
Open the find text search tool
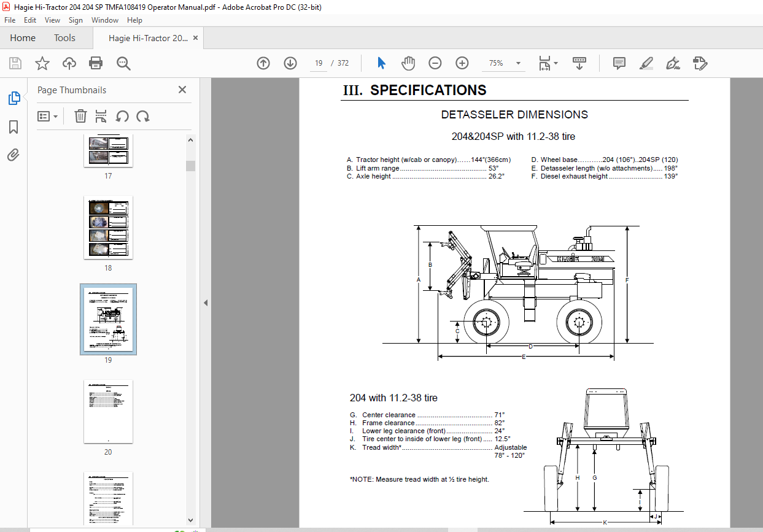[x=123, y=63]
